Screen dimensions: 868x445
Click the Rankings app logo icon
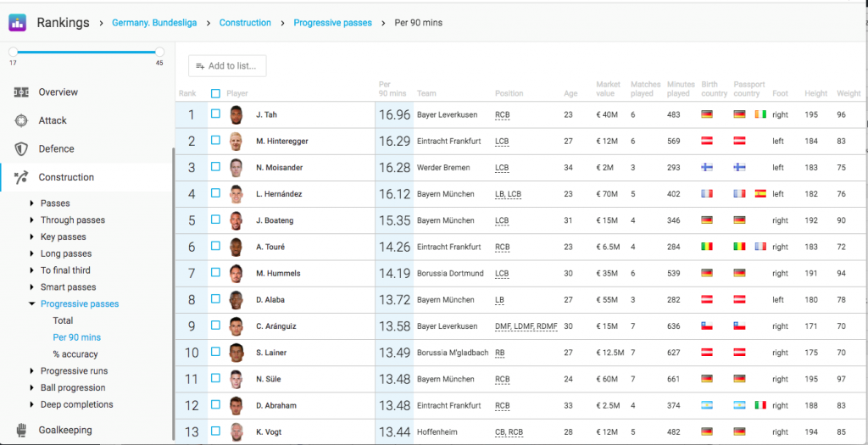point(17,23)
